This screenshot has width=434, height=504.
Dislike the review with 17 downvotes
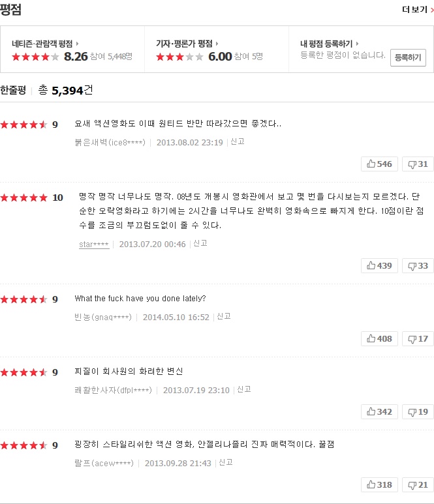click(x=418, y=338)
